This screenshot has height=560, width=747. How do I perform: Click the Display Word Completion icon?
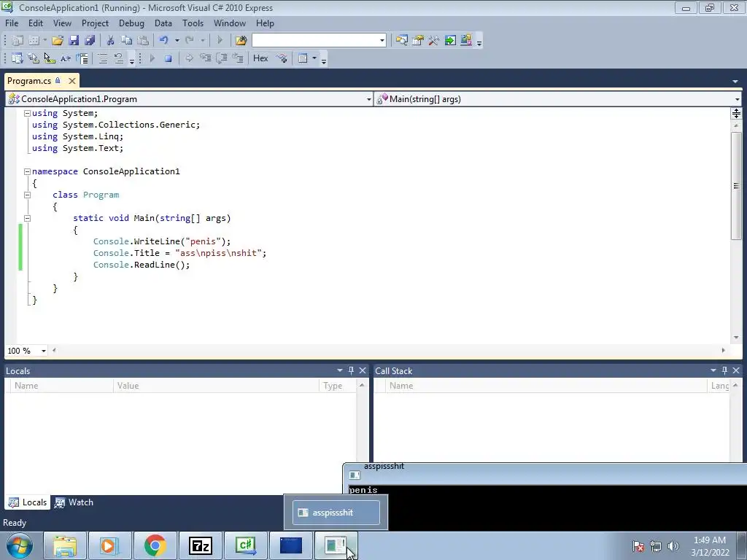(65, 58)
